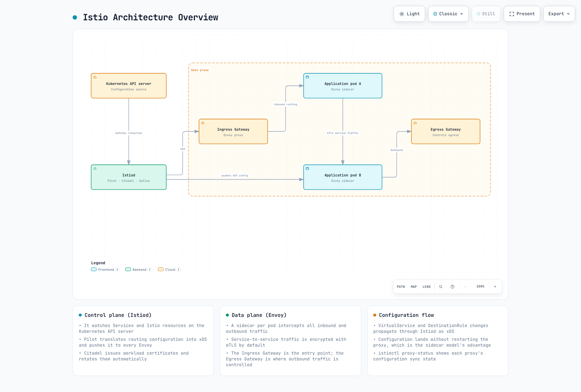Click code icon on Istiod node
This screenshot has height=392, width=581.
(95, 168)
